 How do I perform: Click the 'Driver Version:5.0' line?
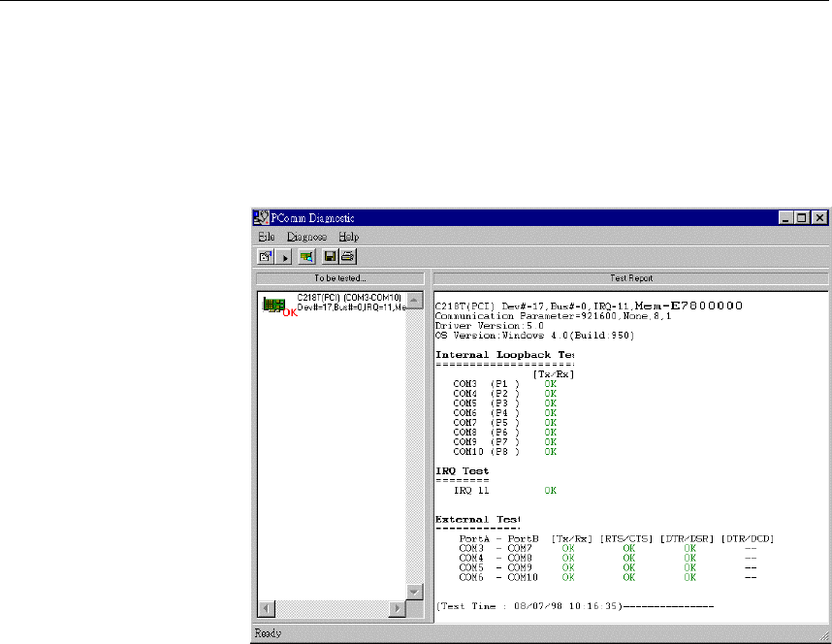[490, 326]
